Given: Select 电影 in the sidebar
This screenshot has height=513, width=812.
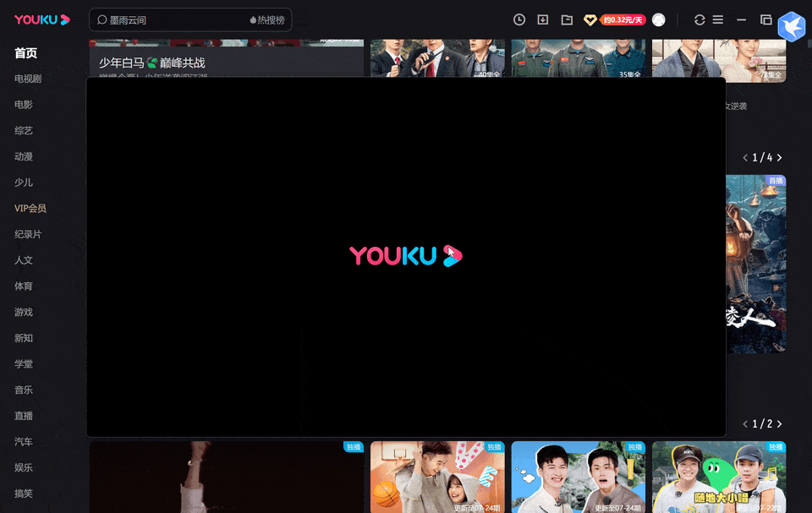Looking at the screenshot, I should click(24, 105).
